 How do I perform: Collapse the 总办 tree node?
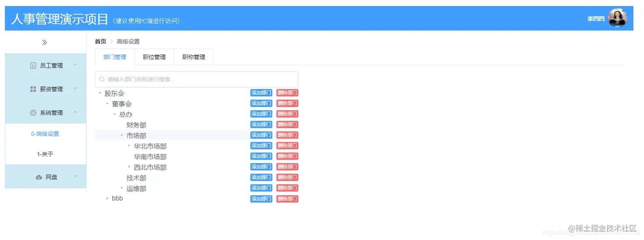point(115,114)
